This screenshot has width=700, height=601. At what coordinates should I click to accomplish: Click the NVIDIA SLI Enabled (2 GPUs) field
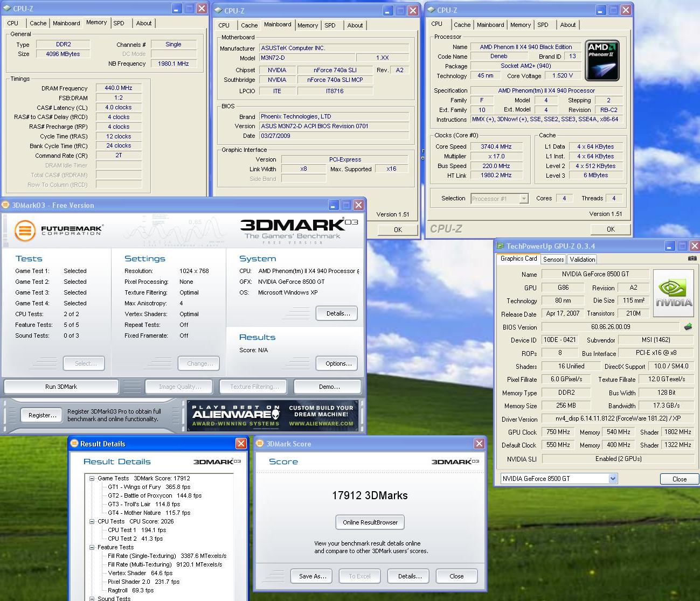pos(618,459)
